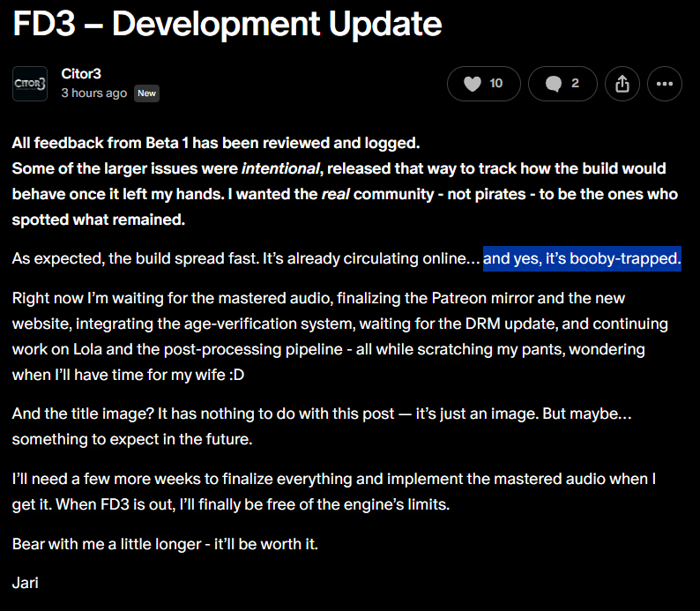Open the Citor3 author name link
The width and height of the screenshot is (700, 611).
81,74
